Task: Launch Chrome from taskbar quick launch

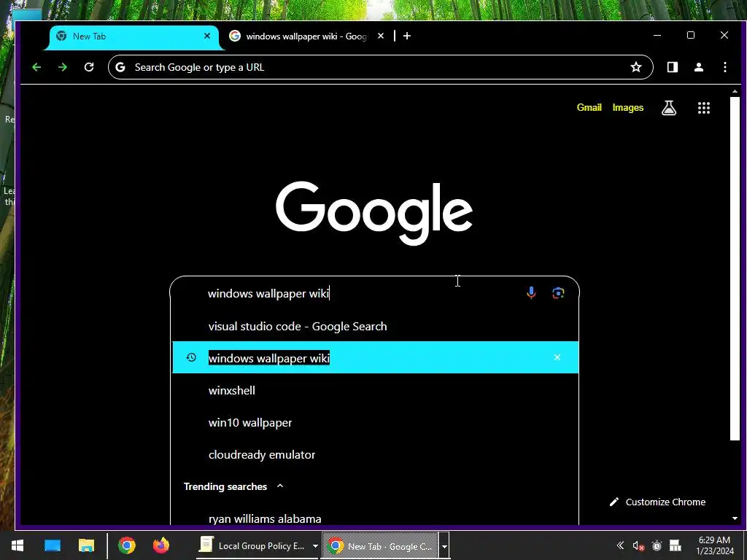Action: tap(127, 545)
